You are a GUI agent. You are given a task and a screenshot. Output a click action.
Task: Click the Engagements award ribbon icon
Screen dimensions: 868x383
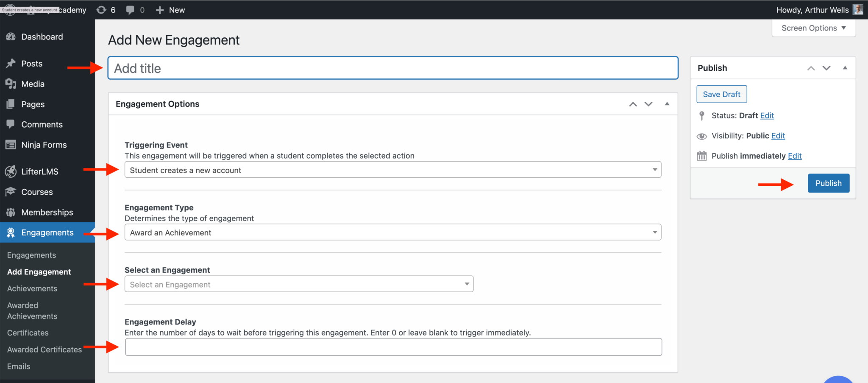tap(11, 232)
